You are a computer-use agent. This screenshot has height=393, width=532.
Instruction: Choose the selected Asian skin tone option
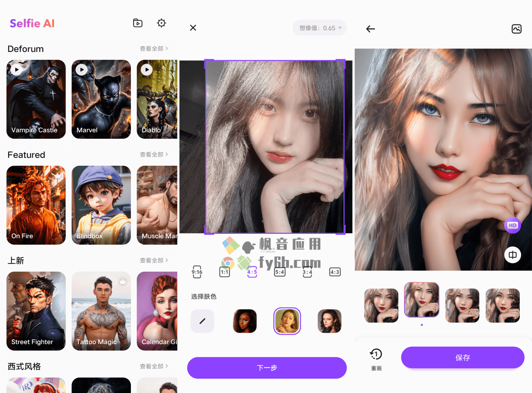287,321
